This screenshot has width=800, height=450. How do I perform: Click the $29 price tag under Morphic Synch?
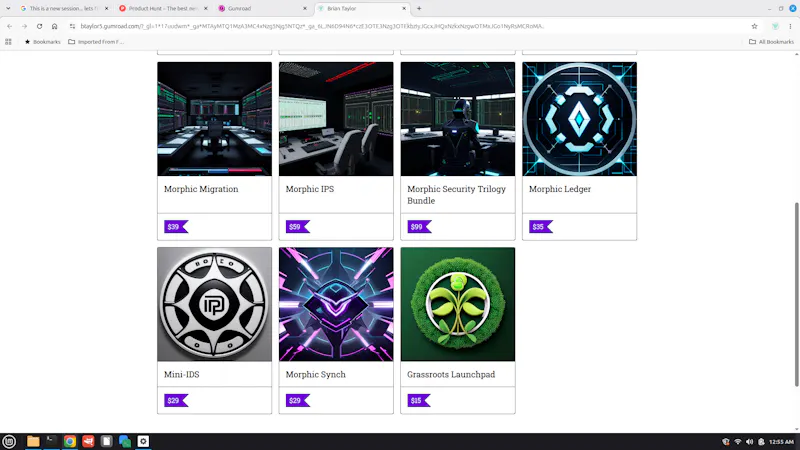[297, 401]
